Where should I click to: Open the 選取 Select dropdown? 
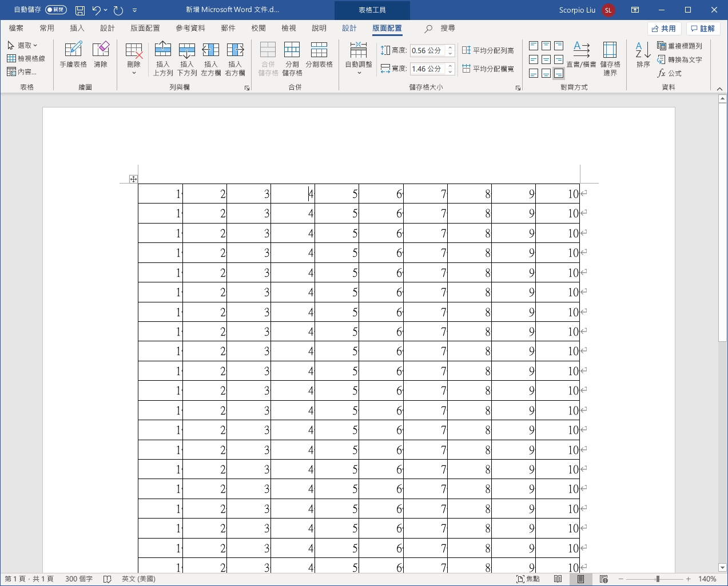22,45
